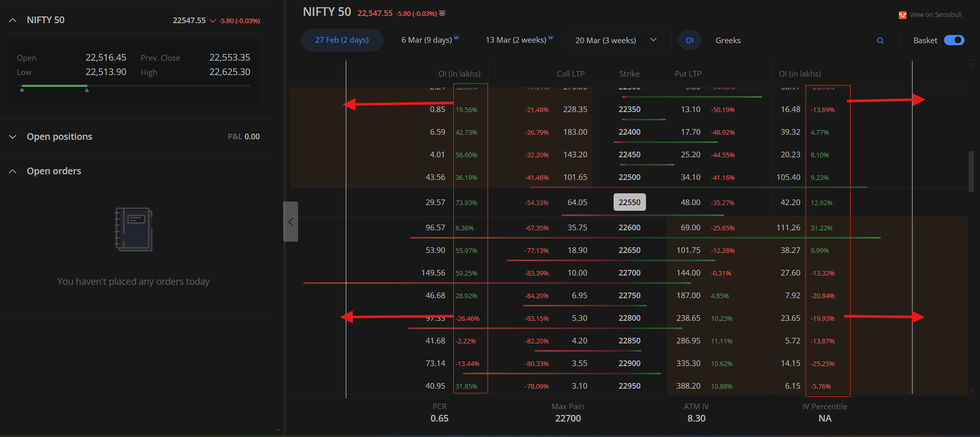Click strike 22800 row
The width and height of the screenshot is (980, 437).
tap(630, 318)
